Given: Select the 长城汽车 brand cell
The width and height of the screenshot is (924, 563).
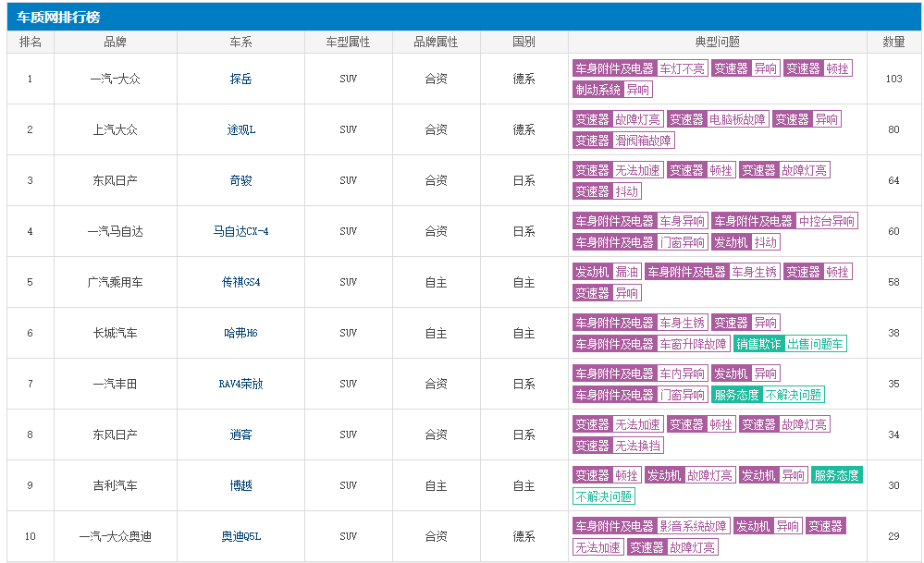Looking at the screenshot, I should pos(115,334).
